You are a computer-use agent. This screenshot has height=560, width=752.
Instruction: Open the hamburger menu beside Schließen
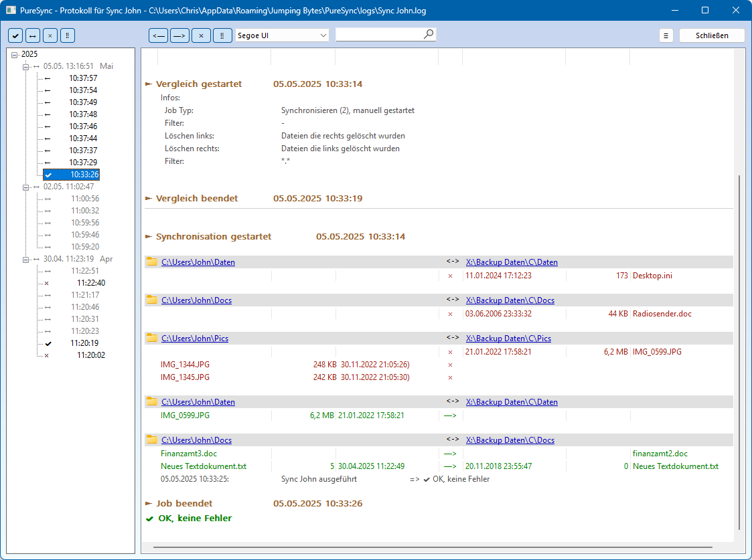click(x=666, y=35)
